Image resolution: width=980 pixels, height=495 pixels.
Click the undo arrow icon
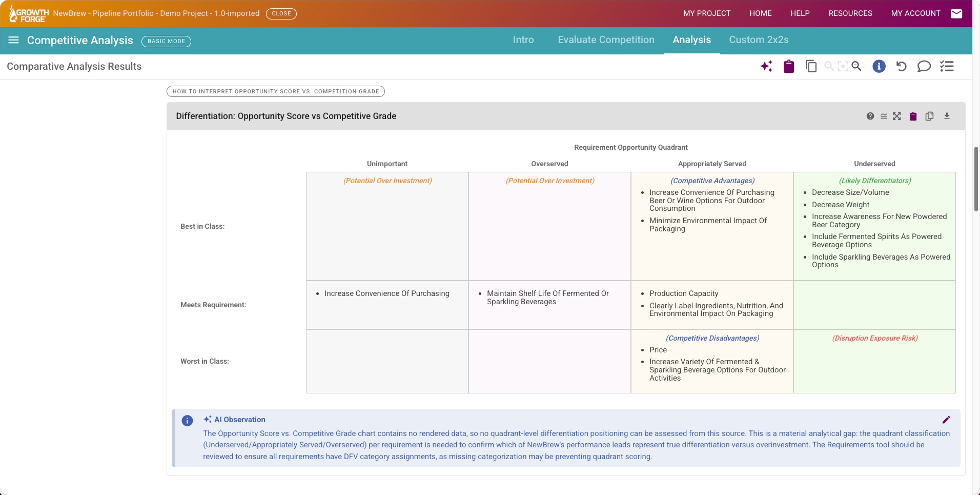901,66
